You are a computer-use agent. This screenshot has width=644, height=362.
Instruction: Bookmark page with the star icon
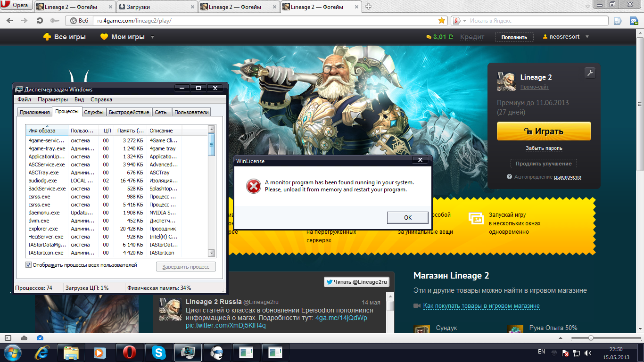[x=442, y=21]
